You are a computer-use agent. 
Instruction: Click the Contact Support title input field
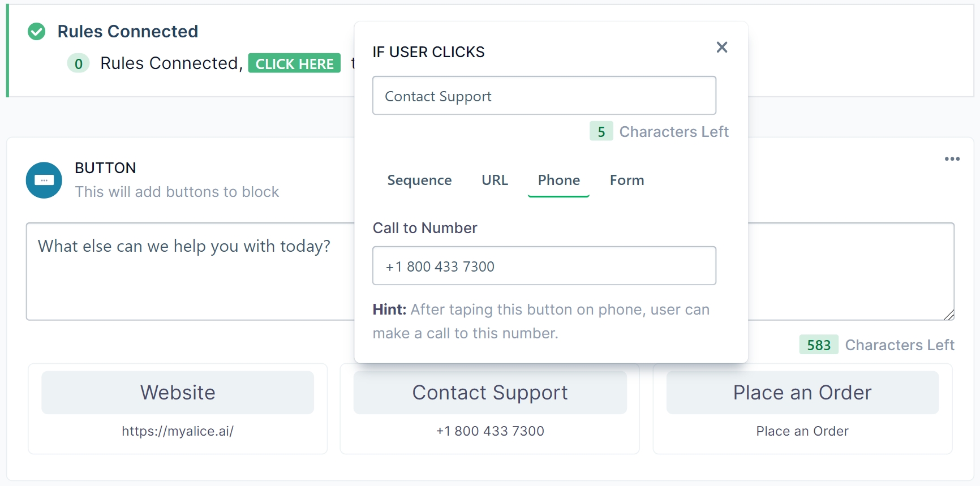(544, 96)
